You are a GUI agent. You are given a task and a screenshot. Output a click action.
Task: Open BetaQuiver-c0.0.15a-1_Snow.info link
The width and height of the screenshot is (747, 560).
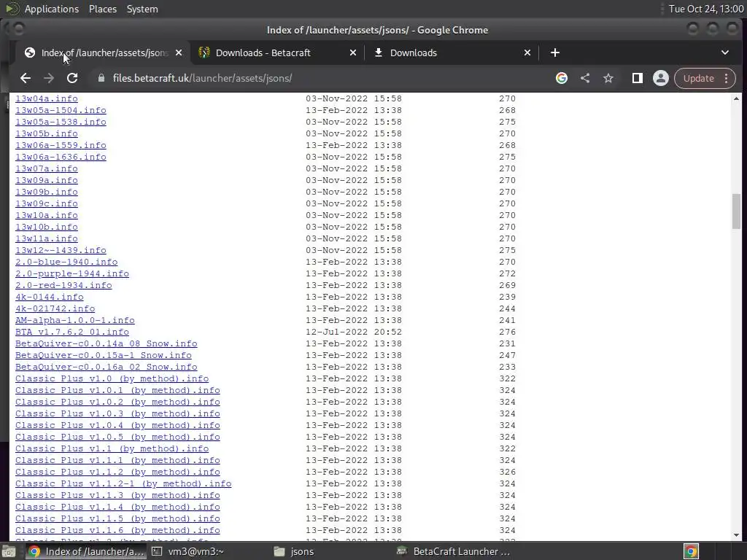104,355
